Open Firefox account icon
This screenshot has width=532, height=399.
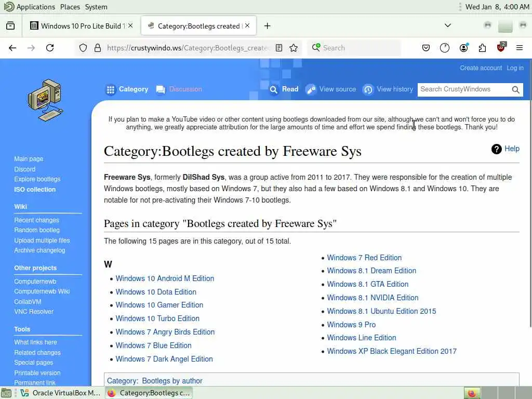pos(464,48)
